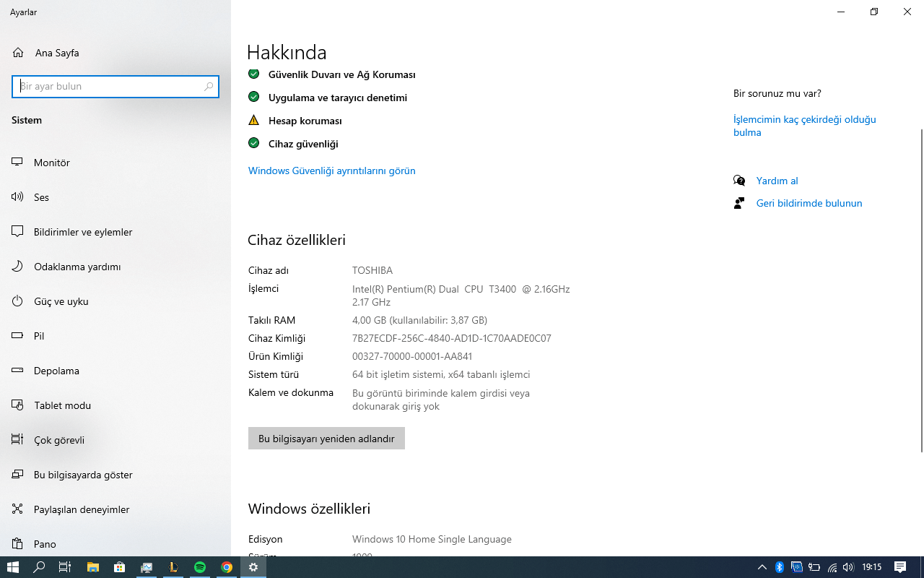Show hidden tray icons chevron

coord(762,567)
